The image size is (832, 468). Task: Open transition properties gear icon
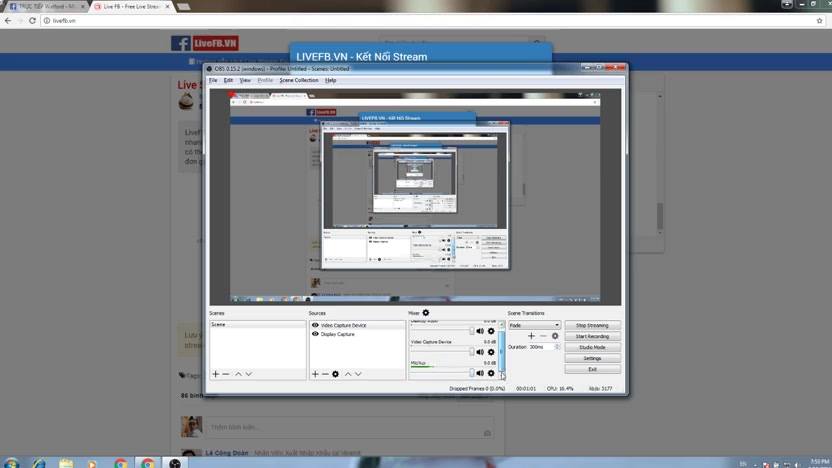coord(555,336)
